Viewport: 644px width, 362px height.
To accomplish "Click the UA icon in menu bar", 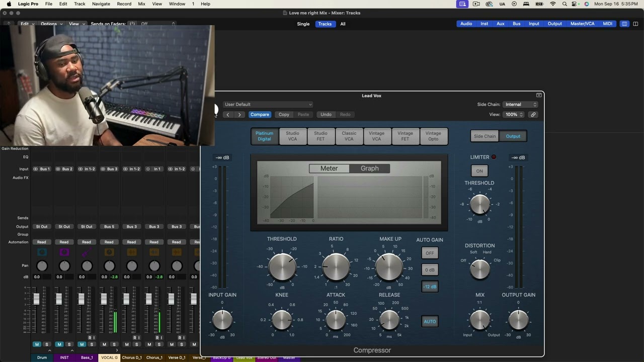I will 502,4.
